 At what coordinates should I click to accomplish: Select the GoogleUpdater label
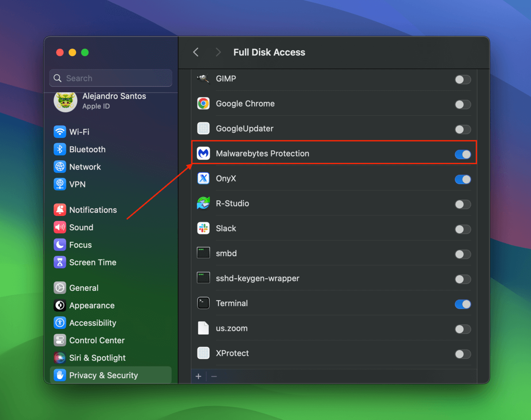[x=245, y=129]
